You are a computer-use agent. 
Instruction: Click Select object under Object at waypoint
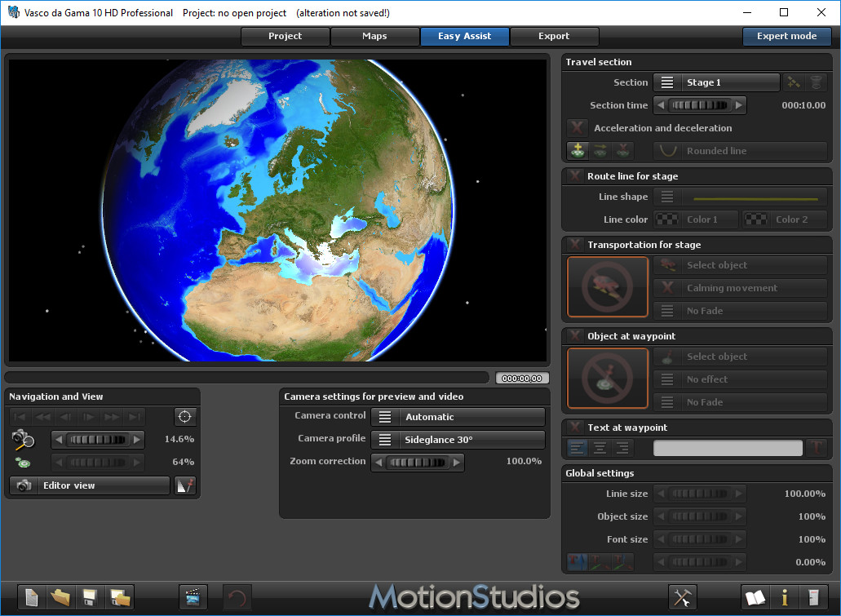[740, 357]
